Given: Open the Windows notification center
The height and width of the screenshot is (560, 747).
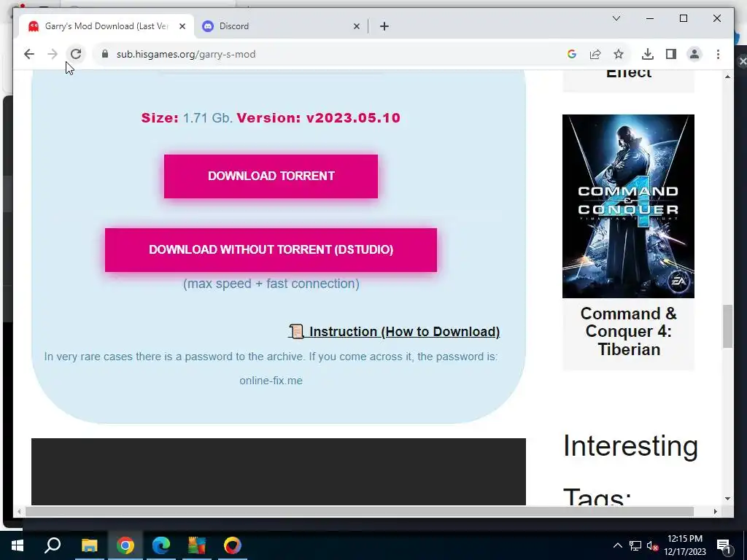Looking at the screenshot, I should click(x=724, y=545).
